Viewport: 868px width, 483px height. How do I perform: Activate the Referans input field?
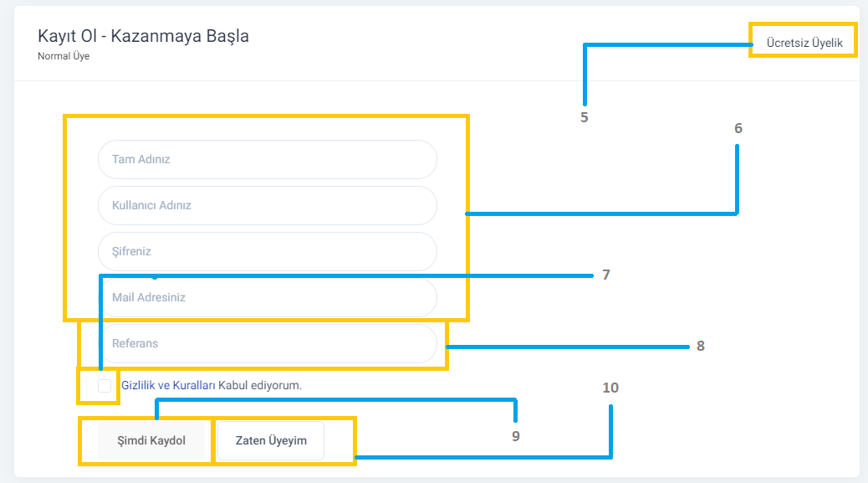268,343
